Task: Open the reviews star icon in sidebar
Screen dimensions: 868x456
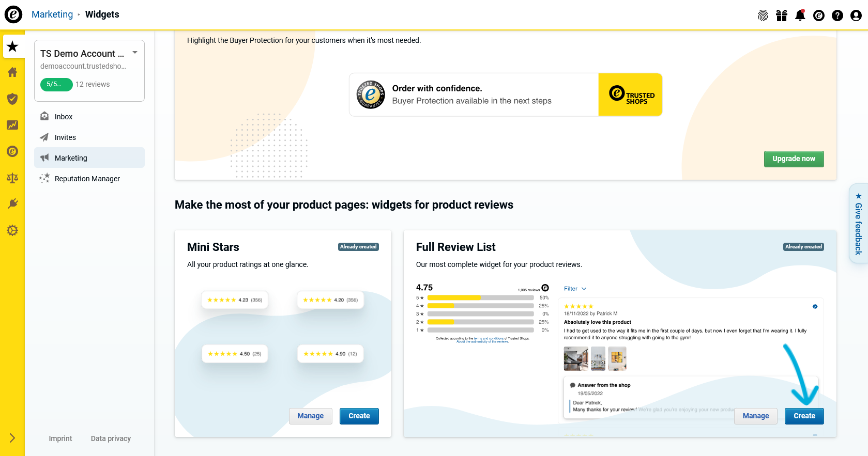Action: pyautogui.click(x=12, y=46)
